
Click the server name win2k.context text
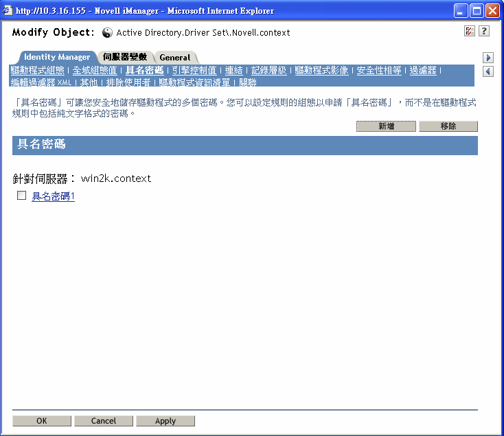116,179
